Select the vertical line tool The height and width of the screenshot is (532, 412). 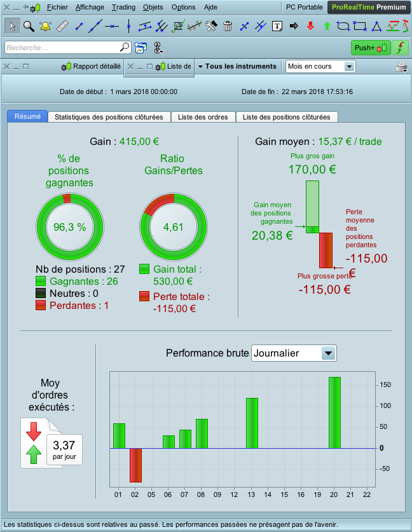[x=128, y=26]
